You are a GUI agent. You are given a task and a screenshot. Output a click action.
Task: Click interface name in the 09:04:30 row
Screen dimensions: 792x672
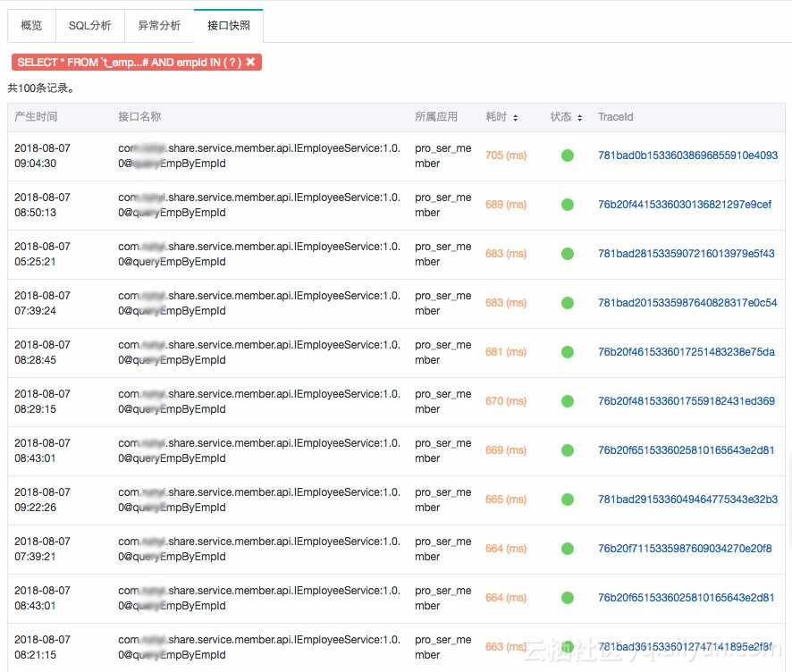click(259, 155)
